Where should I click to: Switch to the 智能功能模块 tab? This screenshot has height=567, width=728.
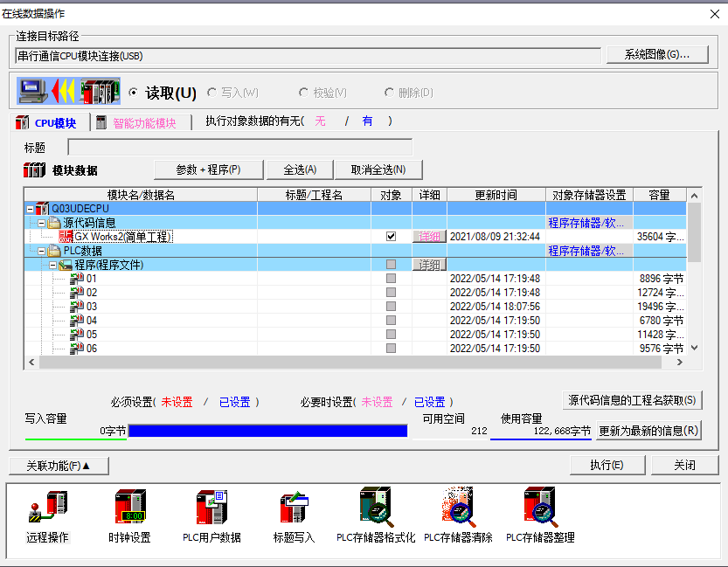pos(143,123)
